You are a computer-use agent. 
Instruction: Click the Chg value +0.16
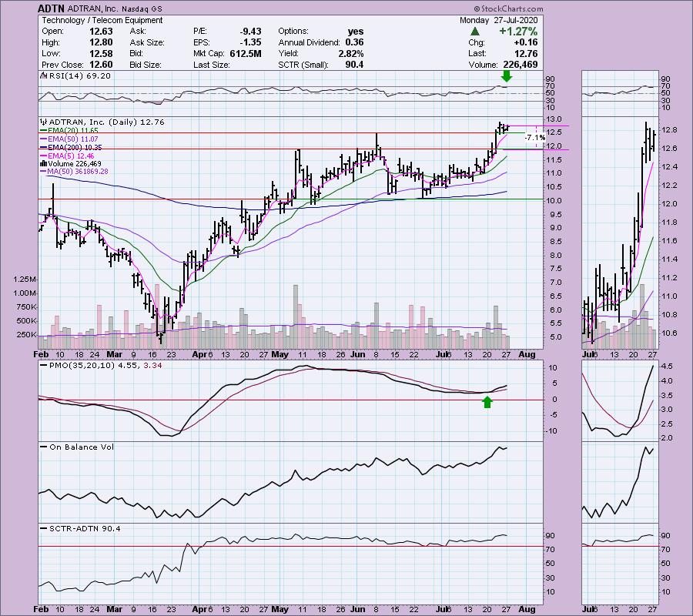pos(526,42)
